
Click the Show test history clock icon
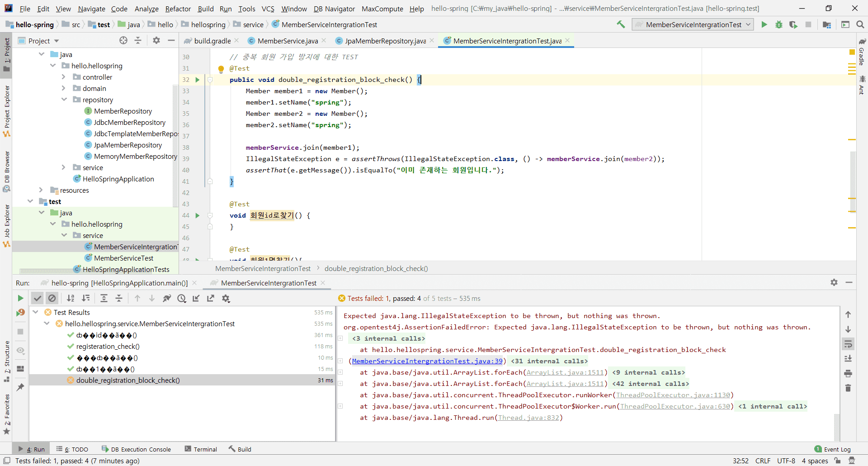click(182, 298)
